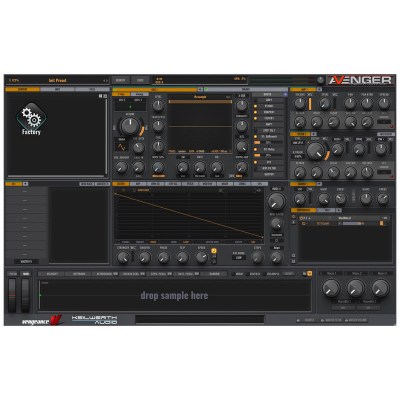Select the highlighted orange row in FX list
This screenshot has width=400, height=400.
tap(344, 224)
